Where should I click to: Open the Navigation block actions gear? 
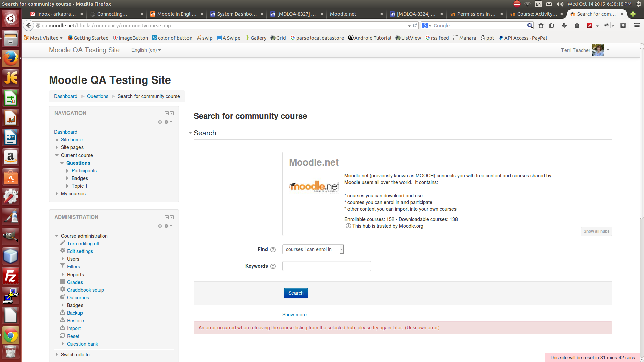168,122
